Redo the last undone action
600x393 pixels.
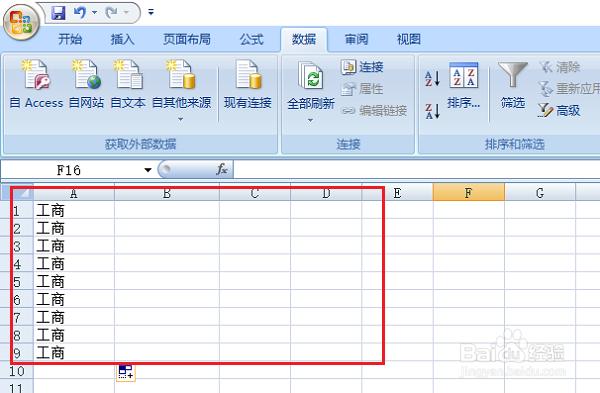coord(111,13)
